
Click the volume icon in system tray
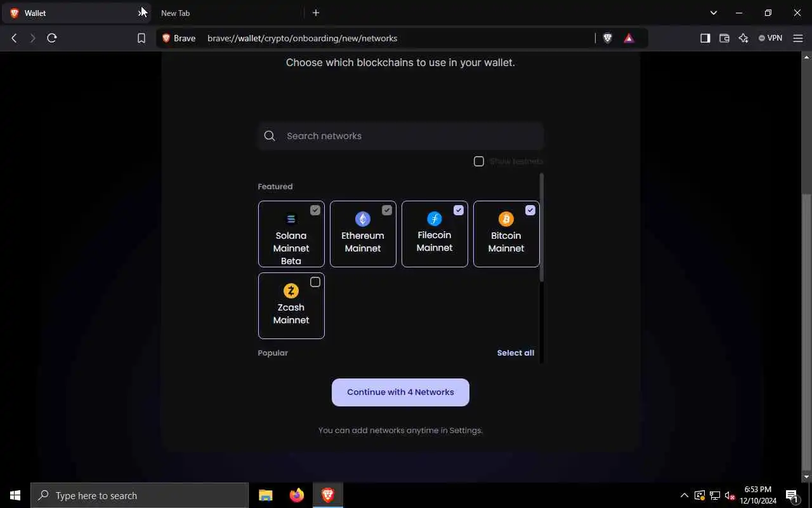point(730,495)
